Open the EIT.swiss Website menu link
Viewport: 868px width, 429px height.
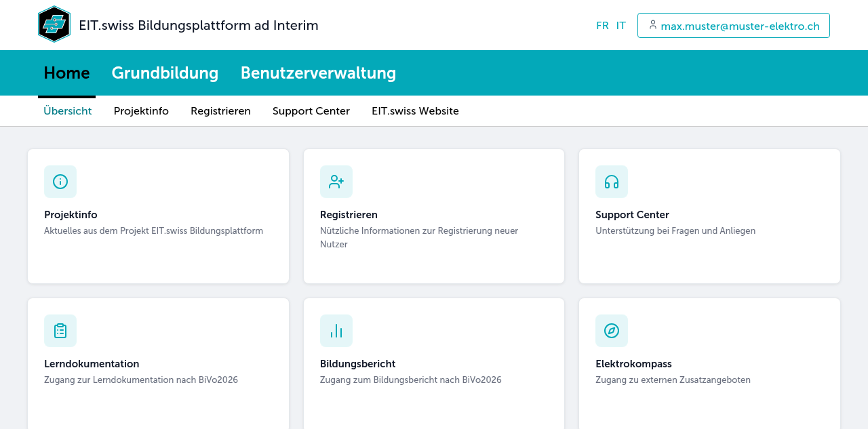click(415, 111)
